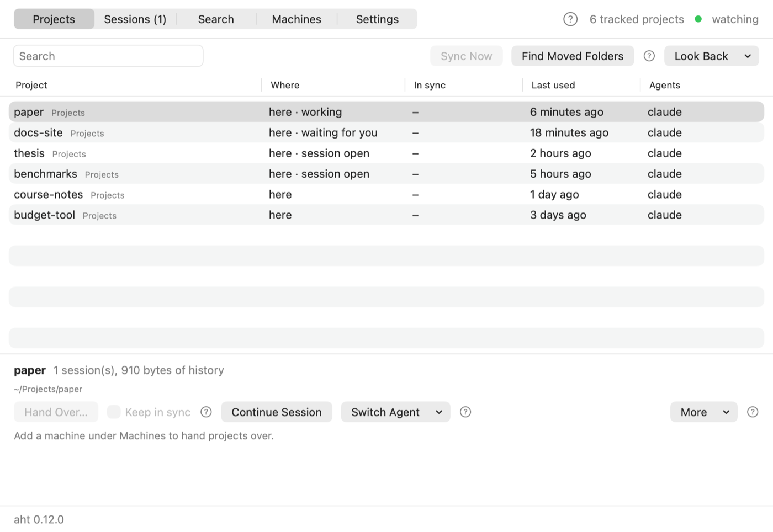Click thesis row 'here · session open' cell
773x532 pixels.
pos(319,153)
